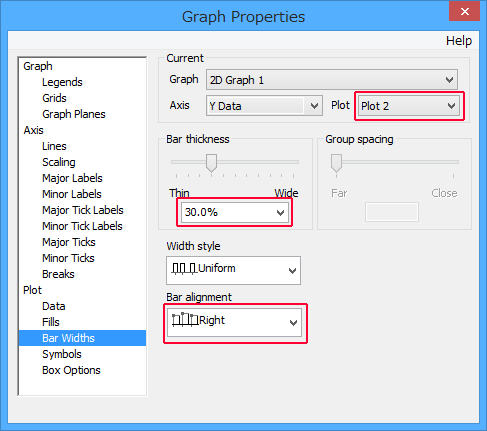Open the Axis dropdown showing Y Data
This screenshot has width=487, height=431.
pos(264,106)
